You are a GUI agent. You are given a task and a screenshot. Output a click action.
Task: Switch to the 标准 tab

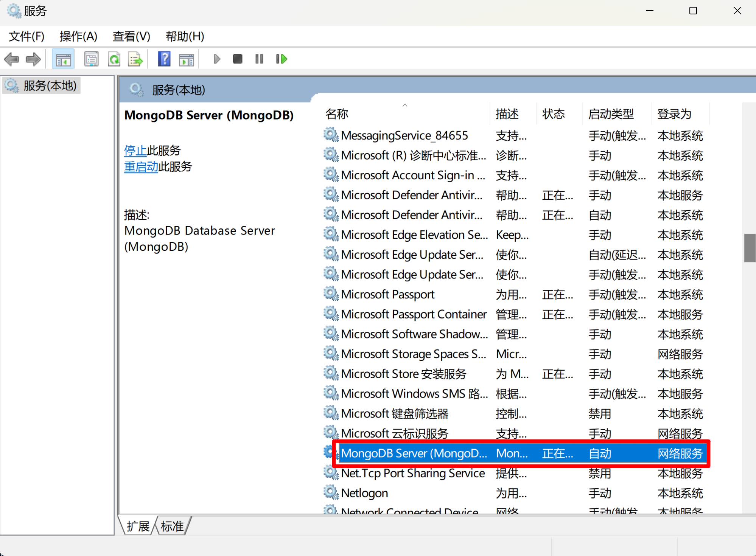pos(172,526)
